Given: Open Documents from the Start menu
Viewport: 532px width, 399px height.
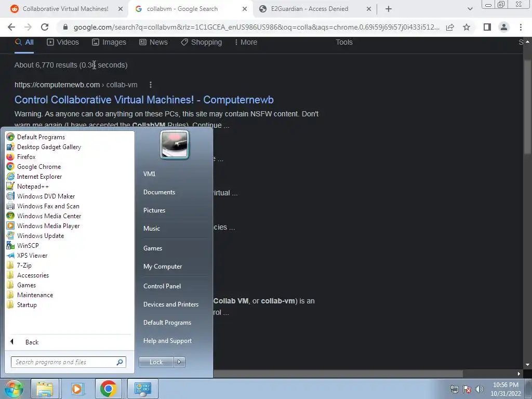Looking at the screenshot, I should click(159, 192).
